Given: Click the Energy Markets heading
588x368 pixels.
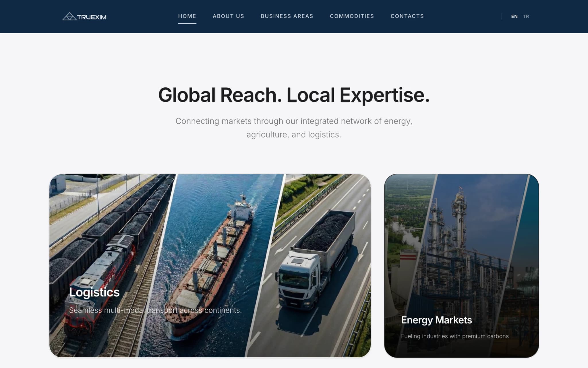Looking at the screenshot, I should pyautogui.click(x=436, y=320).
